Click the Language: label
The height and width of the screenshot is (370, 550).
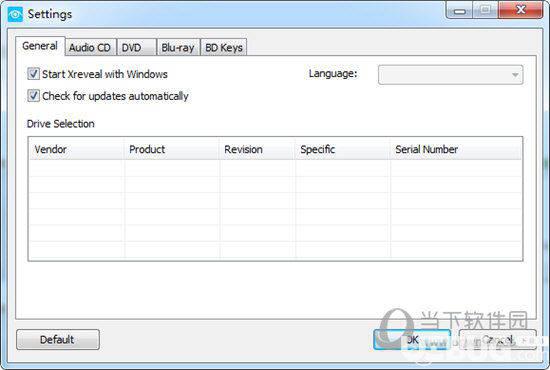point(333,74)
